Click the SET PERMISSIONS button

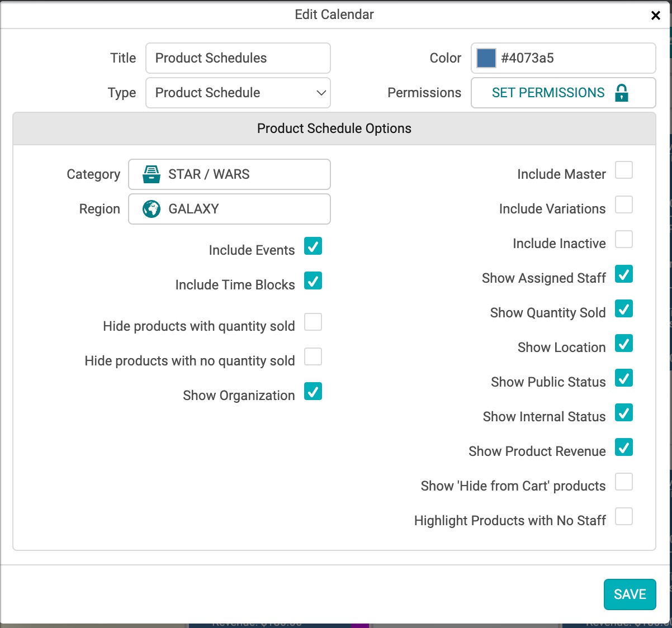click(564, 93)
